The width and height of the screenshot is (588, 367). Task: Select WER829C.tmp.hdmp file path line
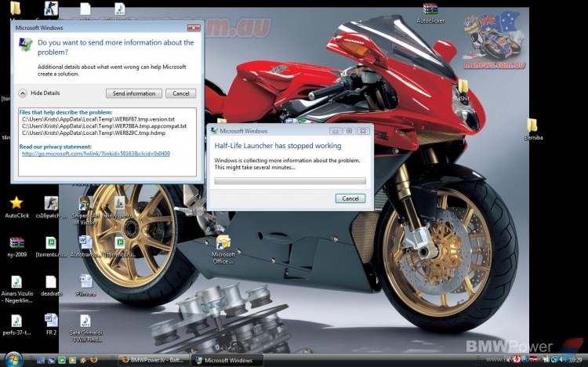coord(94,133)
